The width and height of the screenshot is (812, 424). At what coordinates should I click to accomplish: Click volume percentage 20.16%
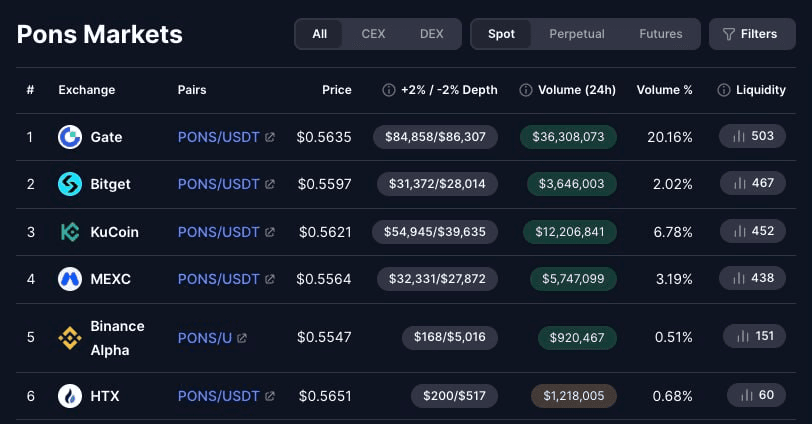coord(670,137)
